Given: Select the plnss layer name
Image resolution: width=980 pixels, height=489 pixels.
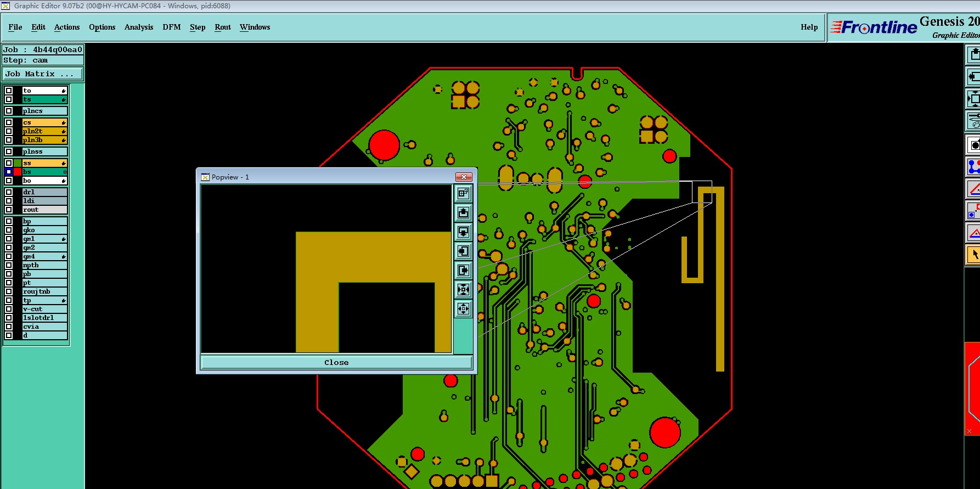Looking at the screenshot, I should pos(44,151).
